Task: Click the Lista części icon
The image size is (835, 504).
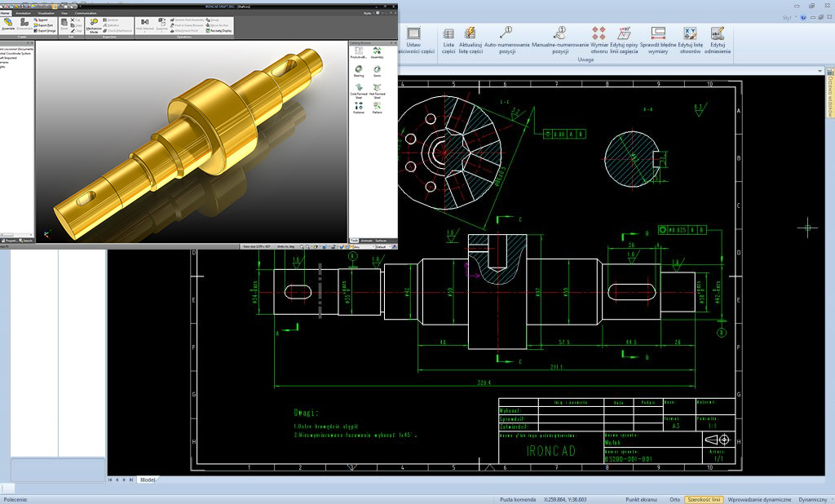Action: 448,41
